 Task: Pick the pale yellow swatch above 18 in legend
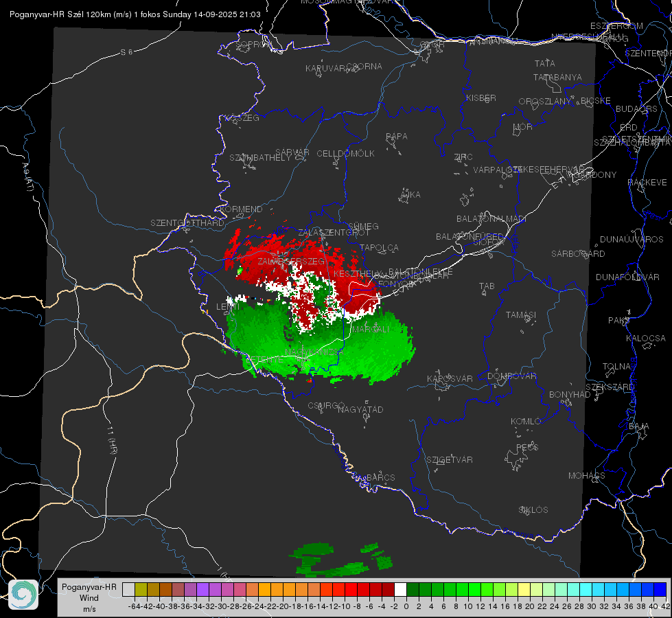(x=524, y=589)
